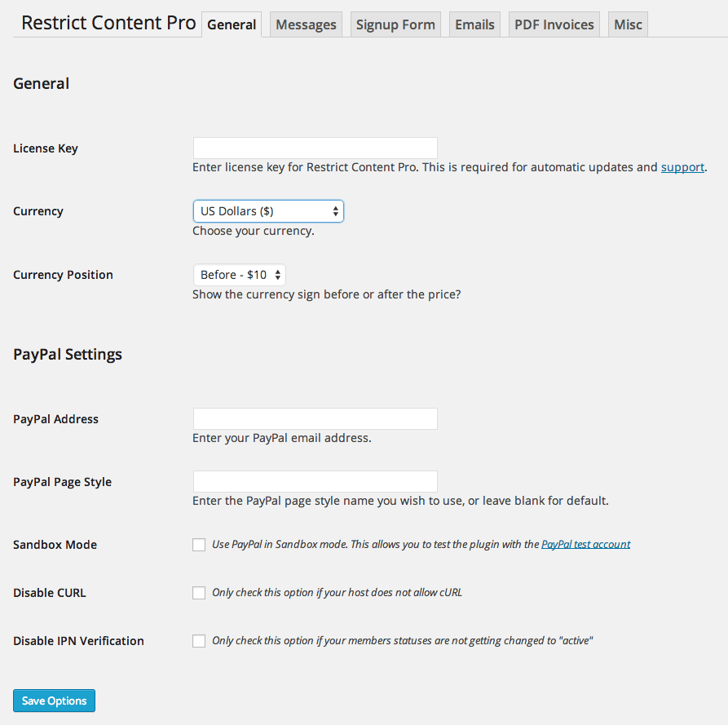Open the Currency Position dropdown
This screenshot has width=728, height=725.
click(x=239, y=275)
